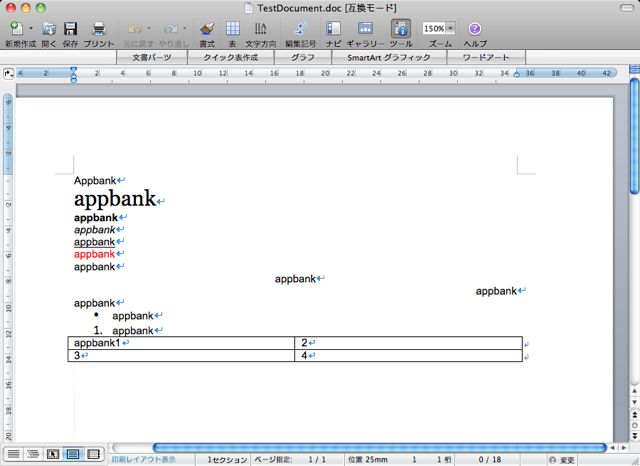Viewport: 640px width, 466px height.
Task: Switch to the グラフ tab
Action: tap(303, 57)
